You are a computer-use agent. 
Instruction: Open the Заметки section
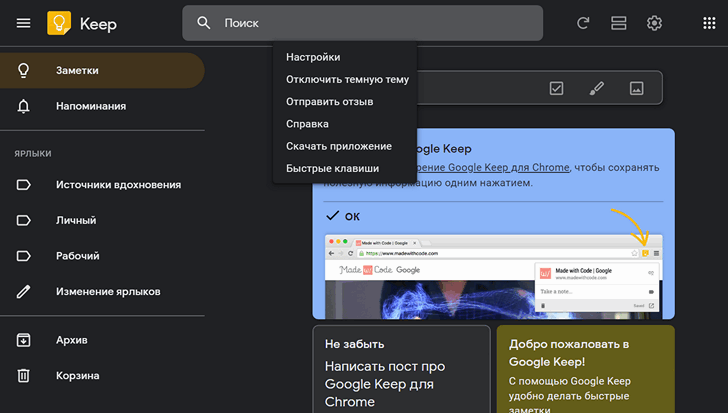(102, 71)
